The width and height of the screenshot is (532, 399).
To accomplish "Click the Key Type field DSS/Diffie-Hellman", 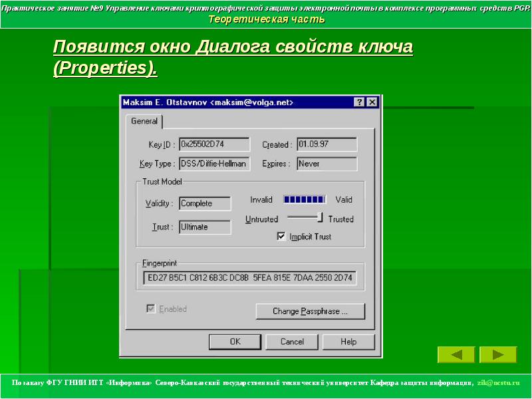I will click(214, 164).
